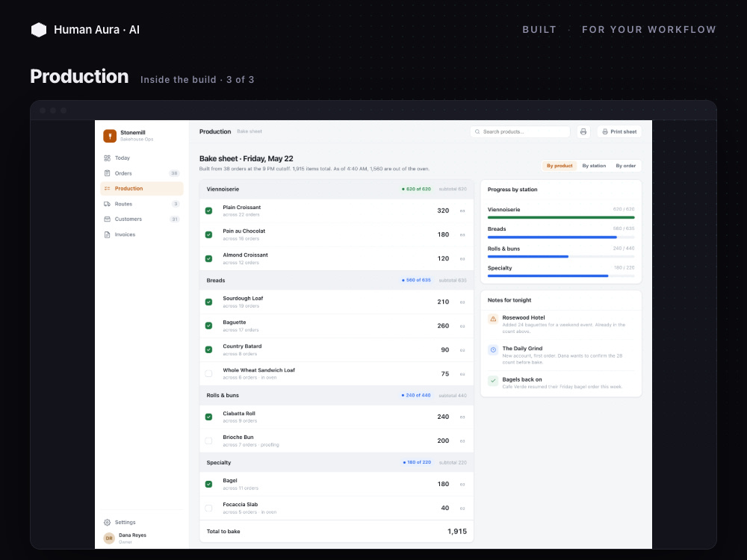Viewport: 747px width, 560px height.
Task: Click the Orders clipboard icon in sidebar
Action: pos(107,173)
